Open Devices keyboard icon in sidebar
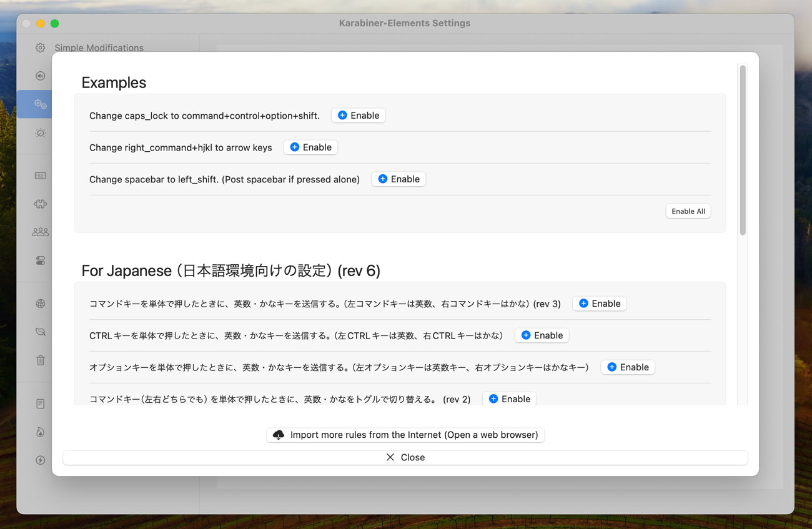Screen dimensions: 812x529 [40, 176]
